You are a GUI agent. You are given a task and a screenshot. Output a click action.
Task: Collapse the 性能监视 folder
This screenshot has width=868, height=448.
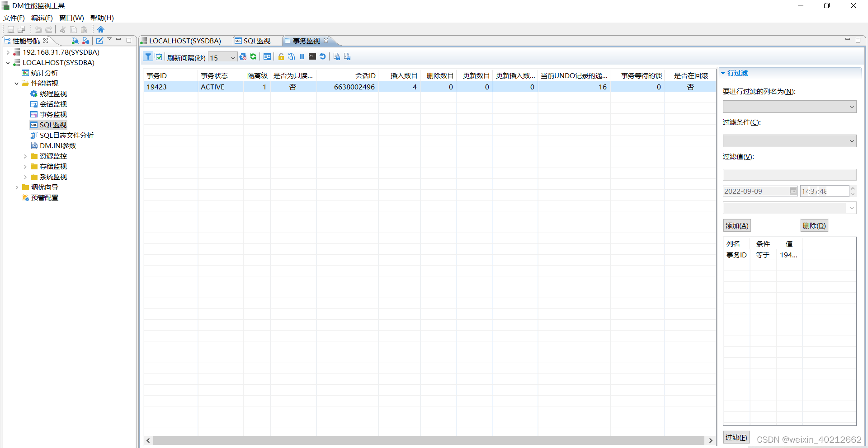pos(17,84)
